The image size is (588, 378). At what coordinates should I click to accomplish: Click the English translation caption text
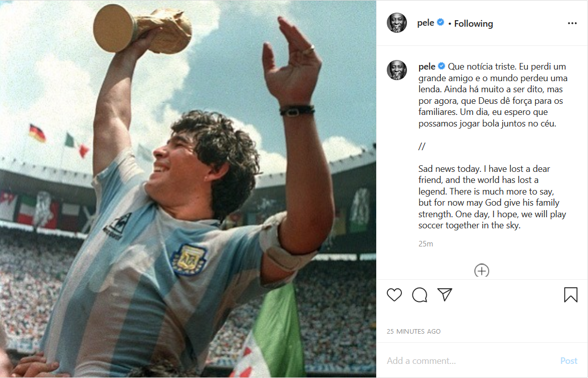click(x=492, y=197)
